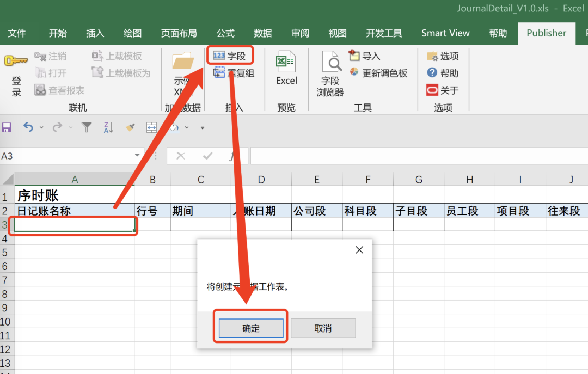Expand the fill color dropdown arrow
The width and height of the screenshot is (588, 374).
point(187,128)
